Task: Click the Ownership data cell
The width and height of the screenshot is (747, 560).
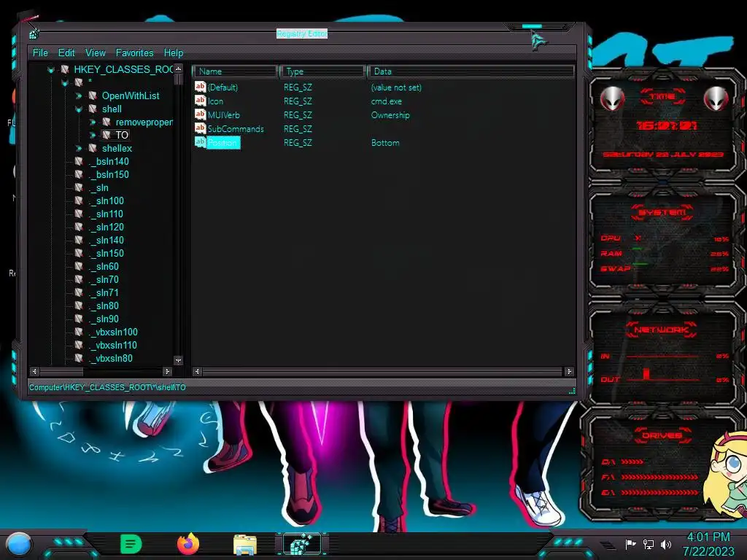Action: coord(390,114)
